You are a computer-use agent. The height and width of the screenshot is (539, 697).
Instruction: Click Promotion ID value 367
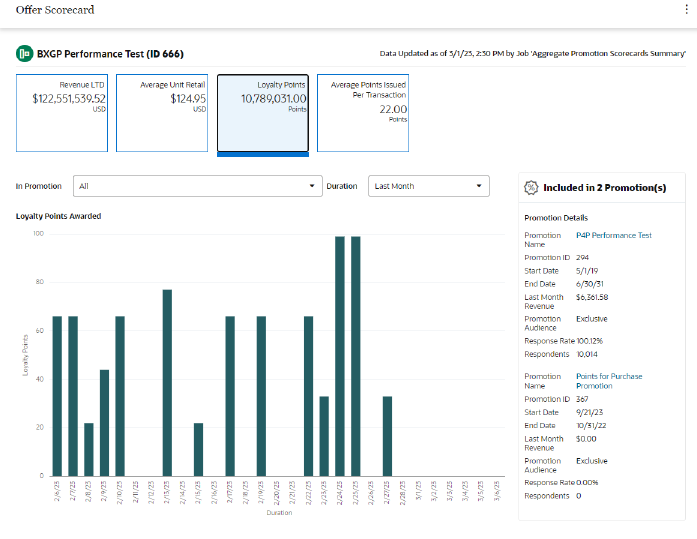tap(582, 399)
